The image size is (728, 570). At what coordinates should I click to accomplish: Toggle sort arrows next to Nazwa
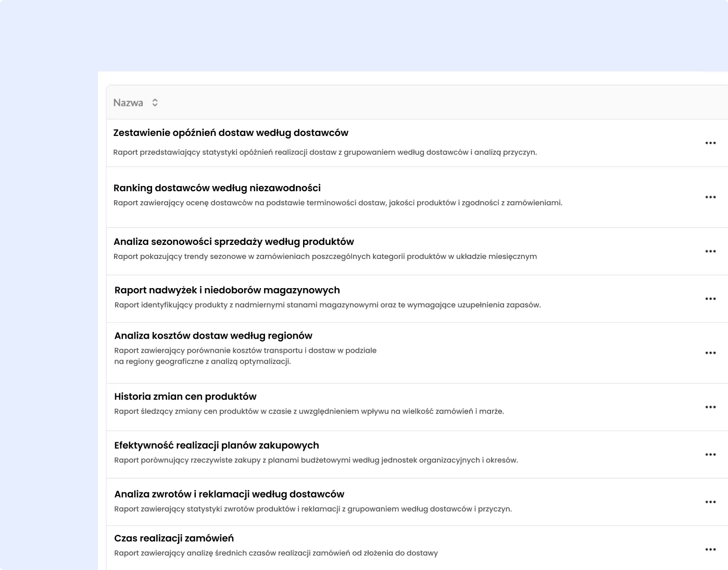[155, 103]
